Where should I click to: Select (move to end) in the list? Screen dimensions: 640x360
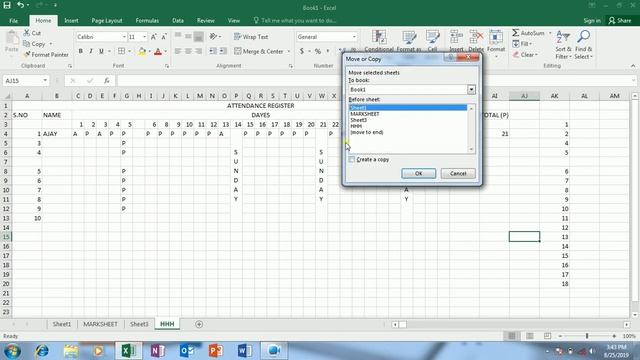(x=367, y=132)
